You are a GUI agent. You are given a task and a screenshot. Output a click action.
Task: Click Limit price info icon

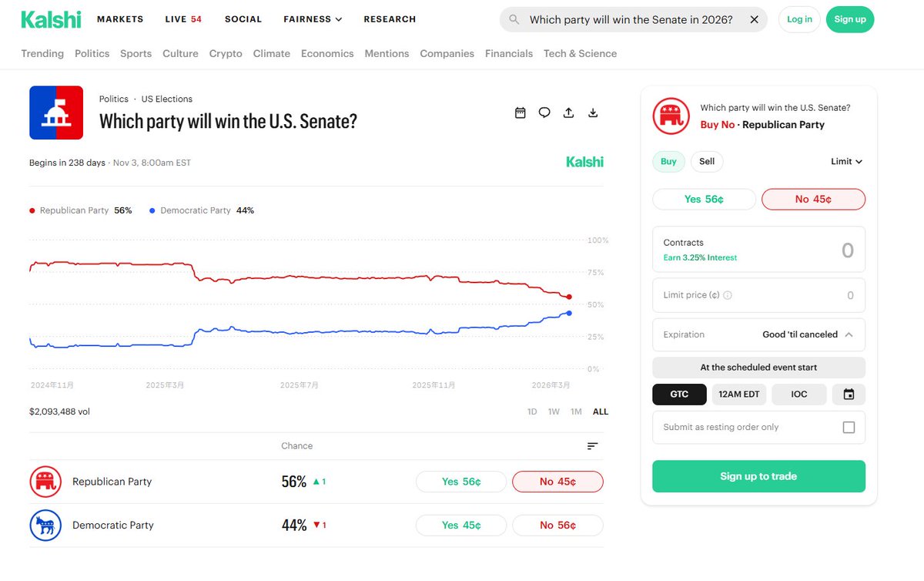[728, 295]
